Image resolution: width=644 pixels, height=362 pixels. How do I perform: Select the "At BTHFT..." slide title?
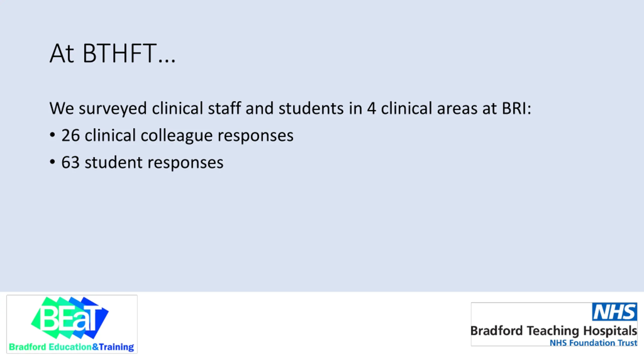pyautogui.click(x=112, y=53)
